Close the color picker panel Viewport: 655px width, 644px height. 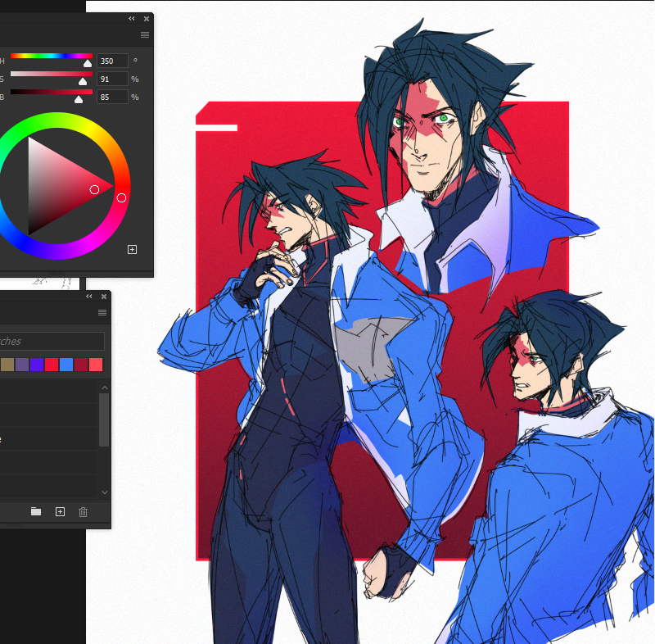(x=147, y=18)
